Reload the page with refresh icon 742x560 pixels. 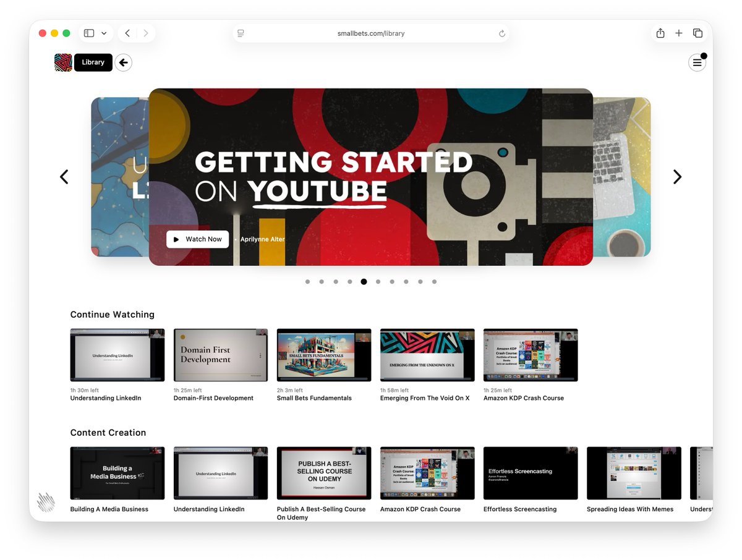502,33
